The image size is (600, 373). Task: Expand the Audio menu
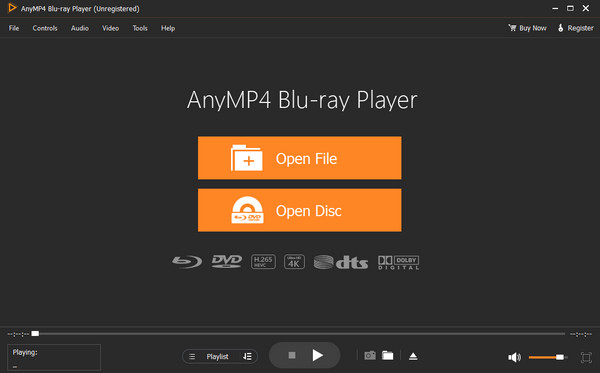pos(80,28)
